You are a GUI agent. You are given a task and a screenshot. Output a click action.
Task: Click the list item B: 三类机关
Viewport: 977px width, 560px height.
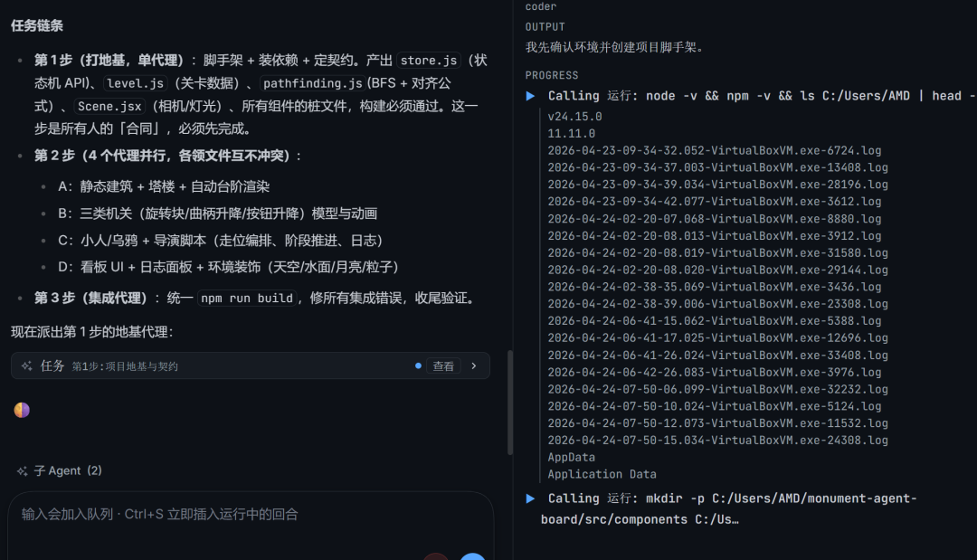[217, 214]
